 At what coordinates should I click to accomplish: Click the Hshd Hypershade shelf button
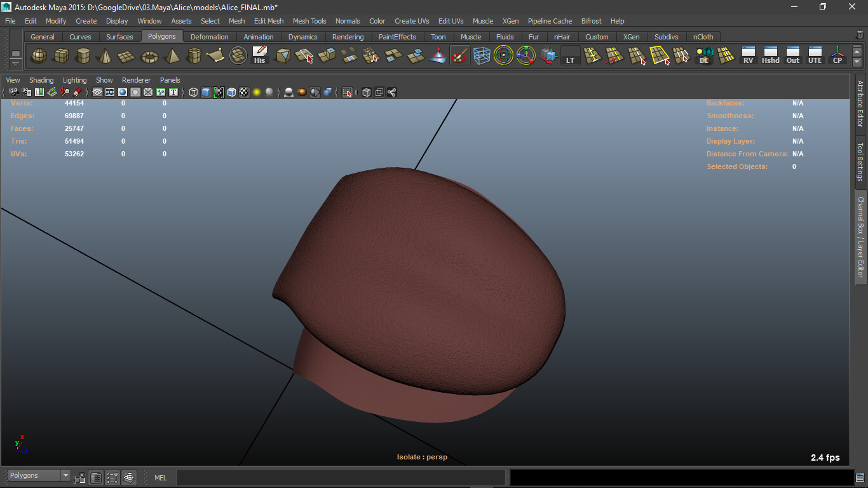coord(771,56)
